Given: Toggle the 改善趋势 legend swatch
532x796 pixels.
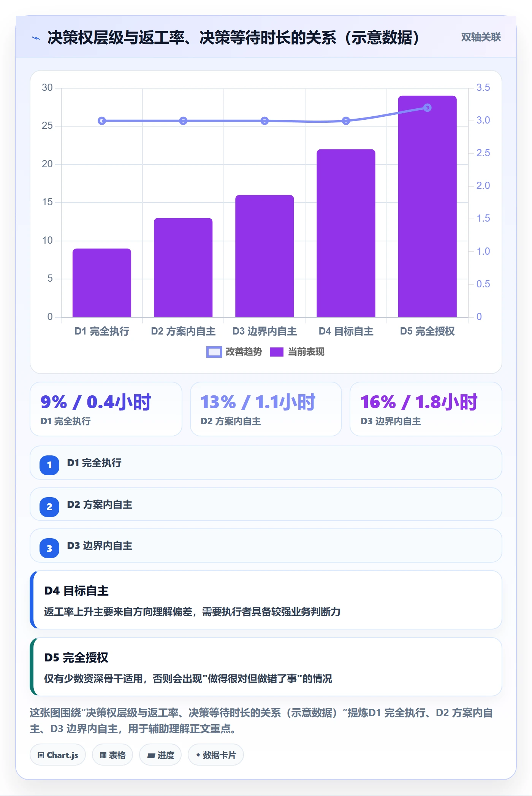Looking at the screenshot, I should pos(214,352).
